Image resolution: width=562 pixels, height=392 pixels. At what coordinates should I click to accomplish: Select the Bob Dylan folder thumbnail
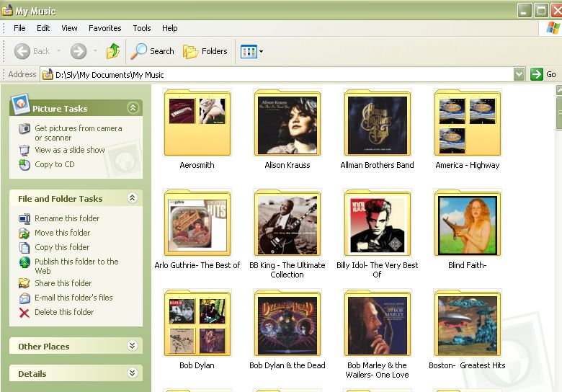point(197,324)
